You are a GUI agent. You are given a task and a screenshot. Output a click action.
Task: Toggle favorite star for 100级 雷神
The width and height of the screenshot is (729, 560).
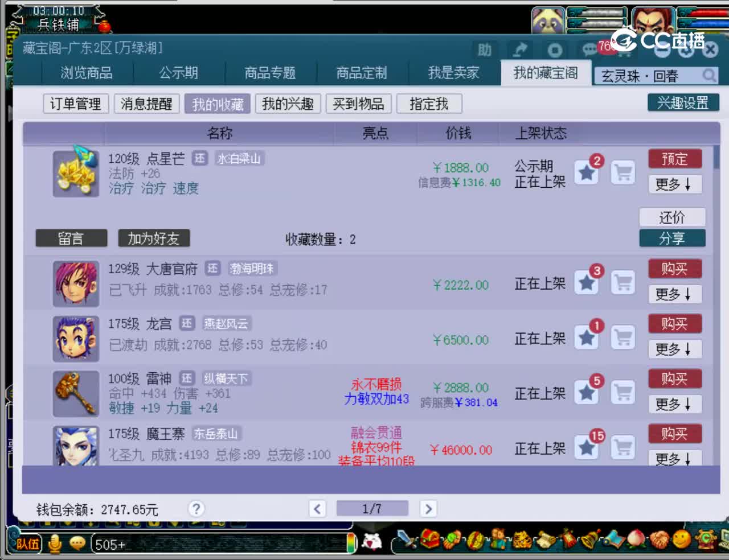pos(587,392)
